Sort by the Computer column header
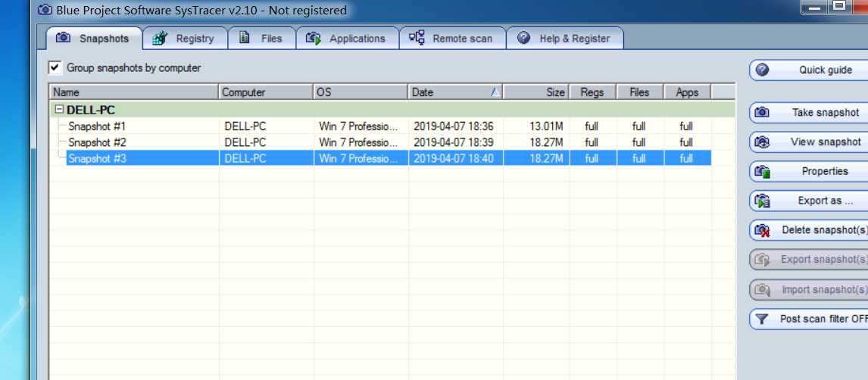The width and height of the screenshot is (868, 380). pos(267,92)
